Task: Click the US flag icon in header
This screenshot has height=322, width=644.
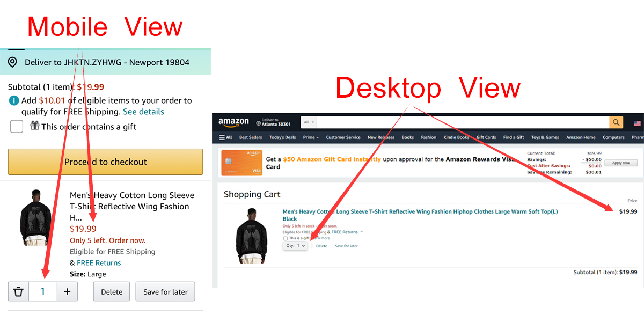Action: pos(637,123)
